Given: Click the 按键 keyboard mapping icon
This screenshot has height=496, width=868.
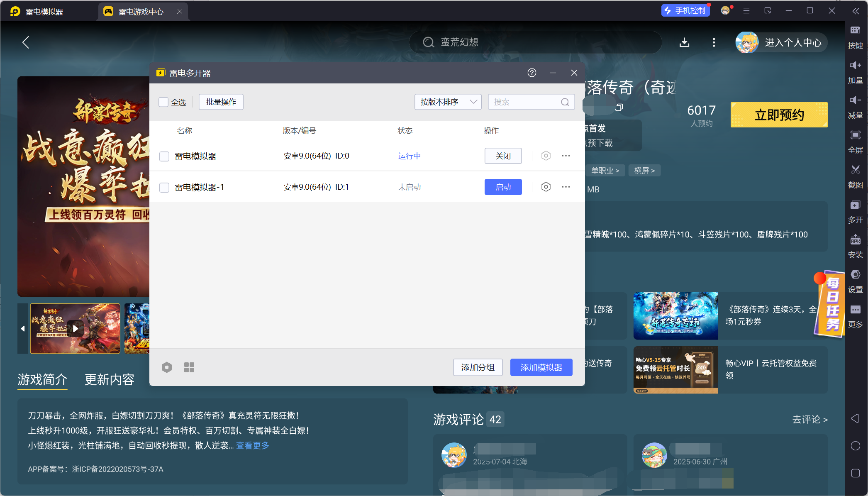Looking at the screenshot, I should tap(855, 30).
